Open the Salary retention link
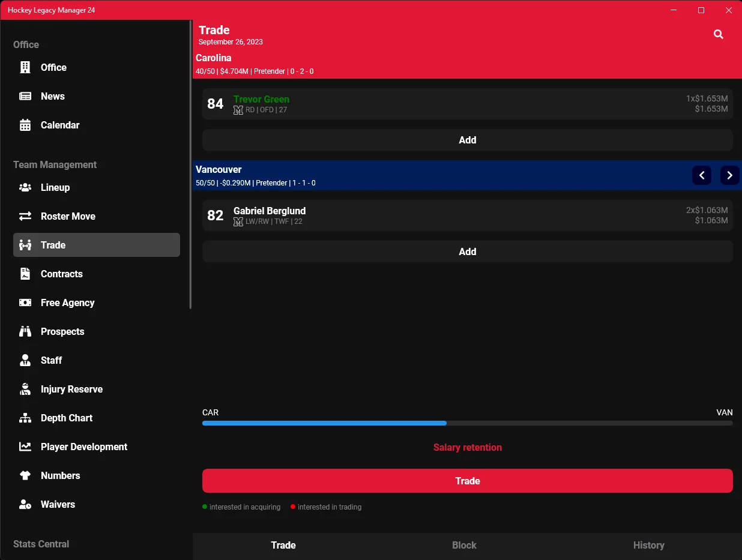742x560 pixels. tap(468, 447)
